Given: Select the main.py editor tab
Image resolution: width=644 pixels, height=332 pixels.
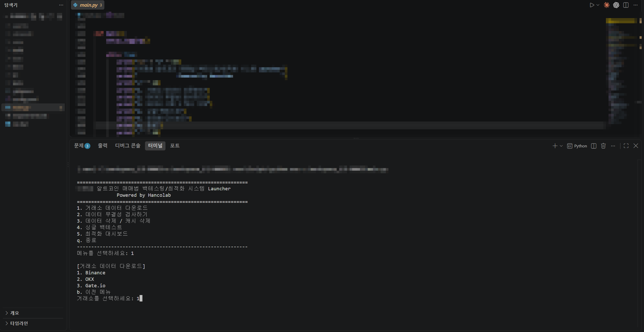Looking at the screenshot, I should (88, 5).
